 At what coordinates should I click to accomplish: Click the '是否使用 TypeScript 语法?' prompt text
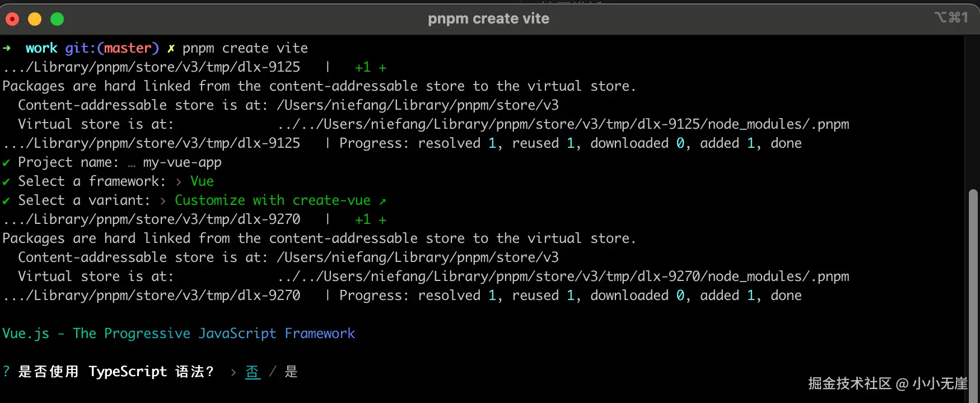[x=116, y=372]
